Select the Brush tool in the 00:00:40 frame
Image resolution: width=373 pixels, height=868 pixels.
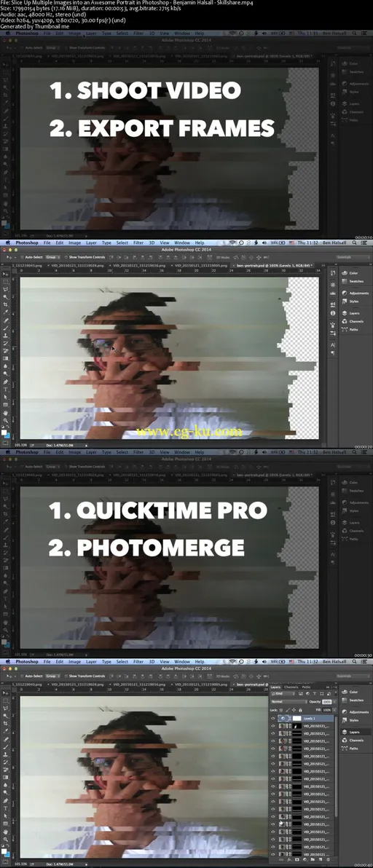click(x=6, y=747)
